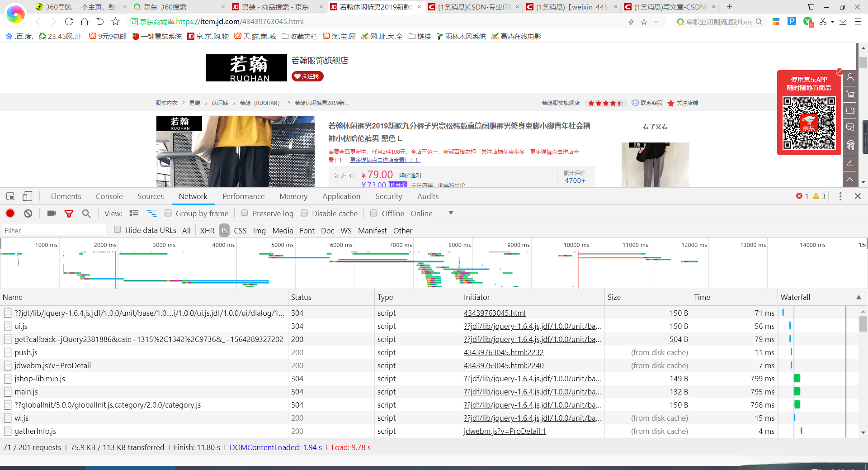
Task: Switch to the Console tab
Action: click(x=109, y=196)
